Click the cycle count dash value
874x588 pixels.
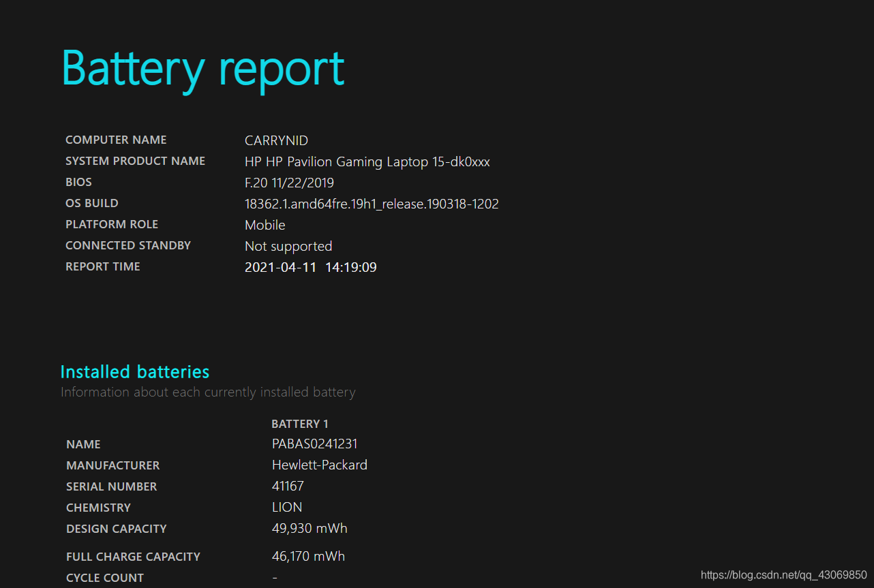point(275,578)
